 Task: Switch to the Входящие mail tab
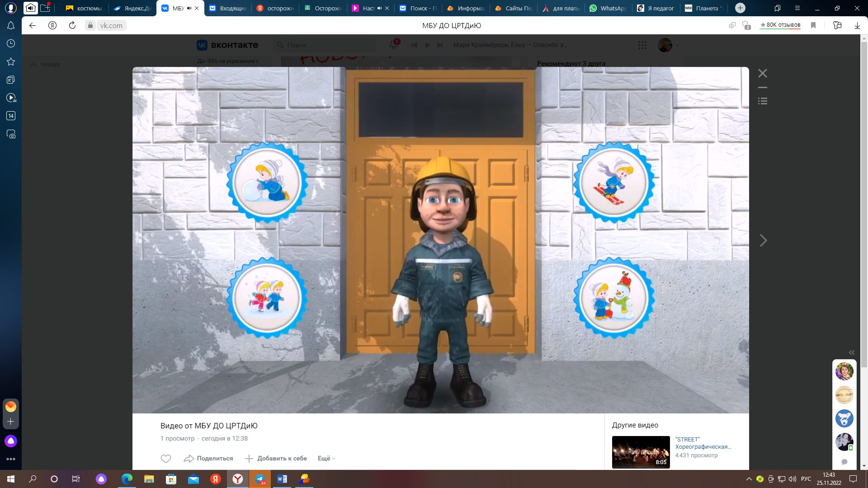(227, 8)
